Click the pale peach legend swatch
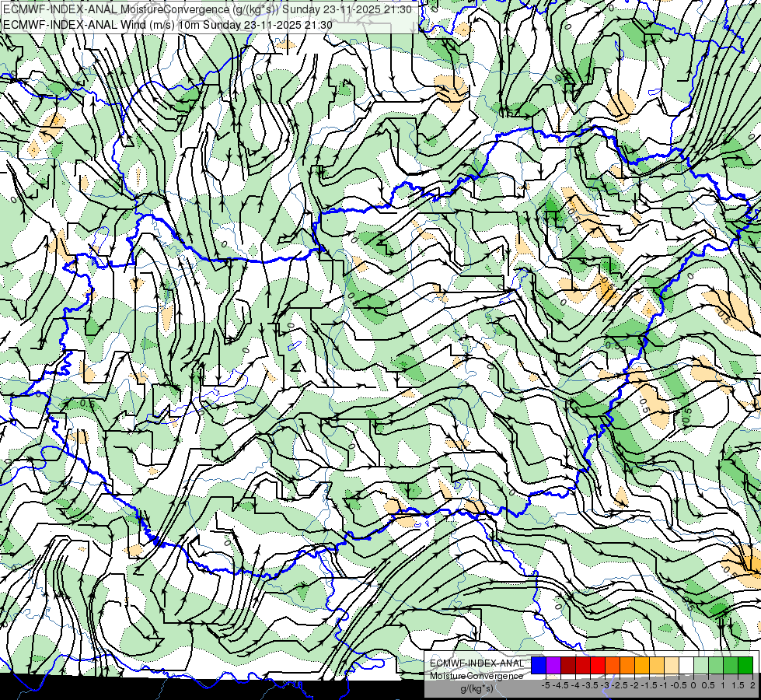761x700 pixels. click(672, 665)
